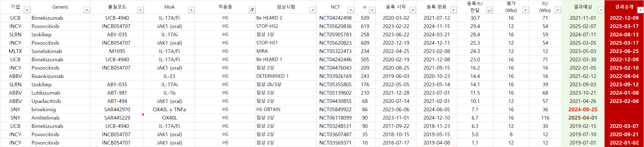Select the MIRA trial cell

[286, 51]
